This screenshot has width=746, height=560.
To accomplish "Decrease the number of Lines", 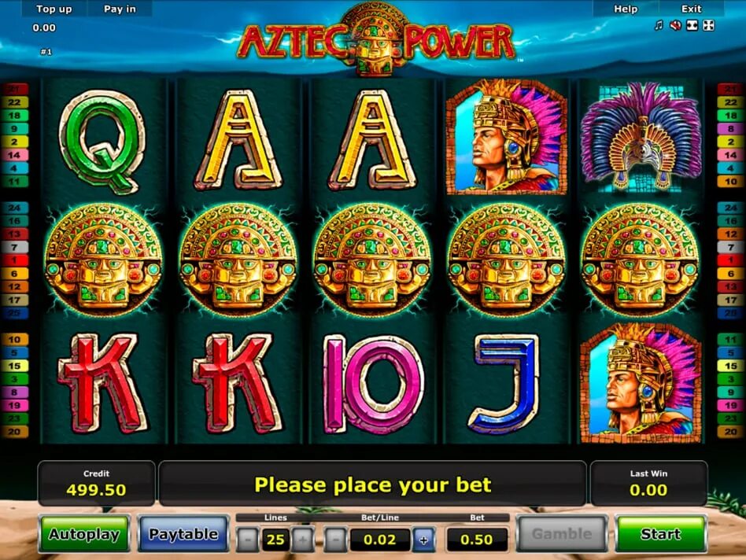I will point(248,540).
